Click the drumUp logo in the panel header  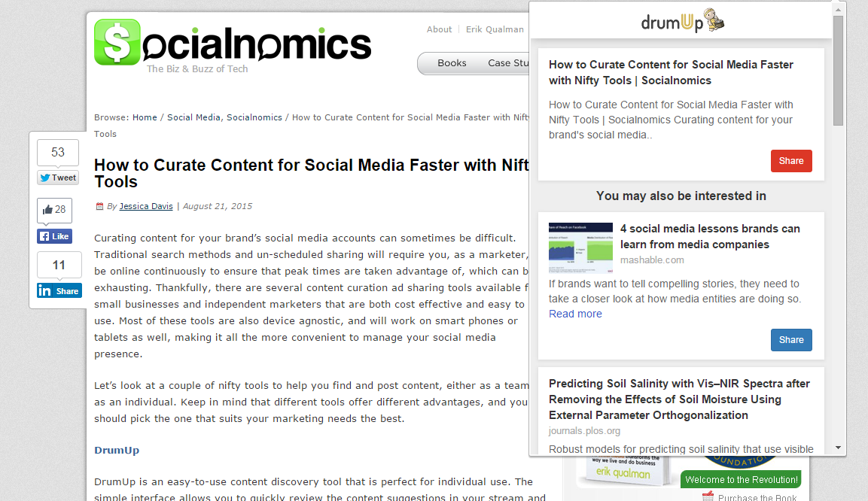tap(682, 21)
